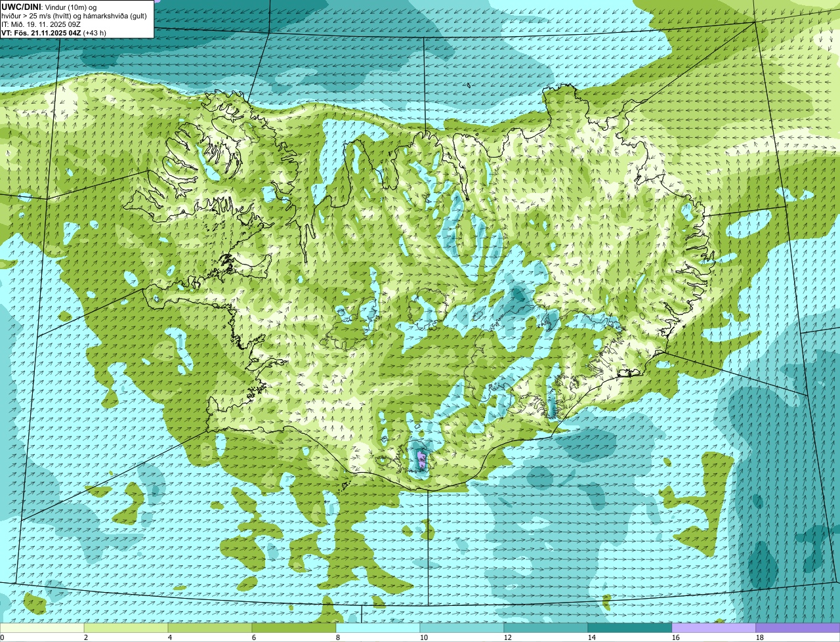Click the cyan 10–12 colorbar swatch
Image resolution: width=840 pixels, height=642 pixels.
click(462, 628)
